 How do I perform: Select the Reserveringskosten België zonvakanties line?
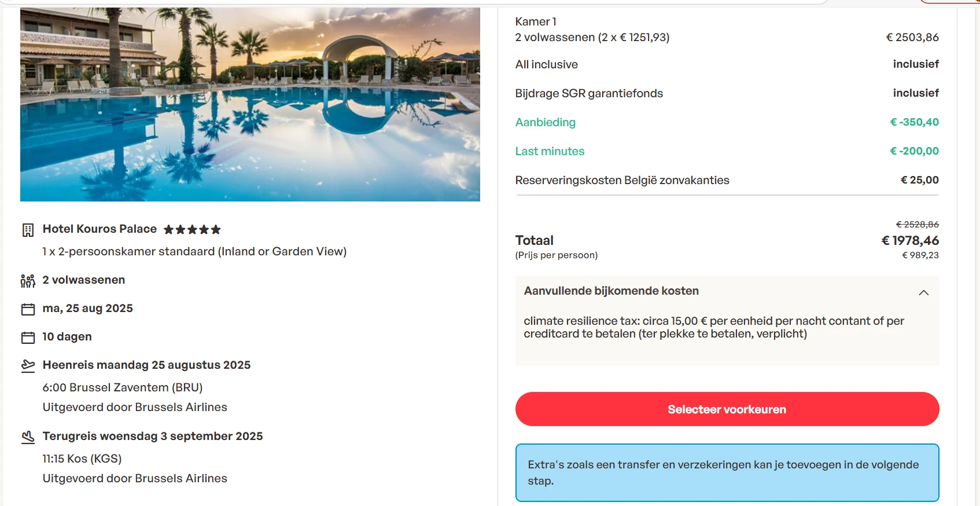pos(622,181)
